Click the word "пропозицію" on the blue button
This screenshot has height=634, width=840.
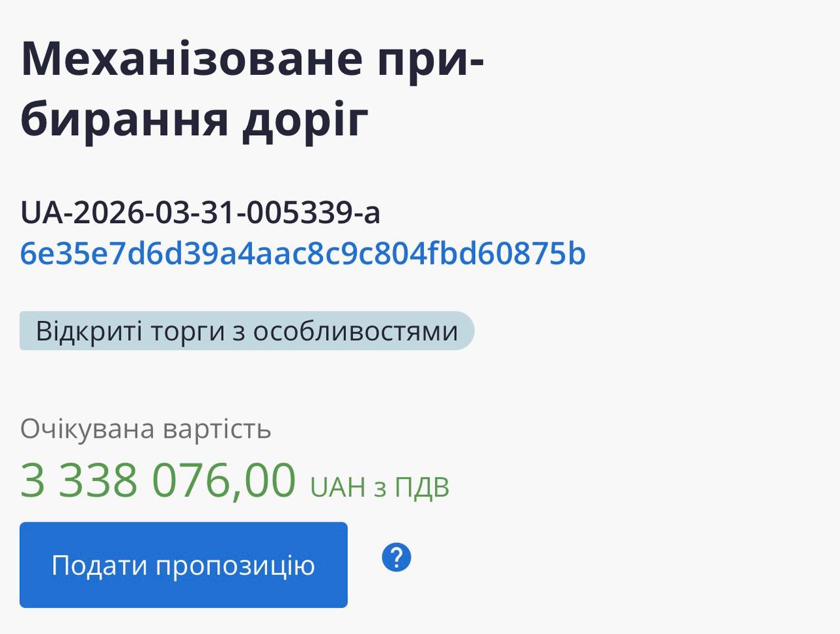pyautogui.click(x=236, y=566)
